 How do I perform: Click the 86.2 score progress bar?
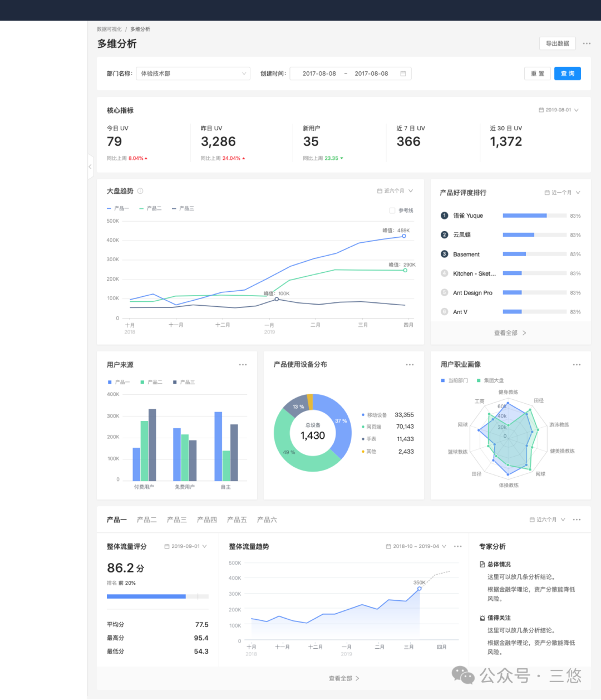pyautogui.click(x=157, y=596)
